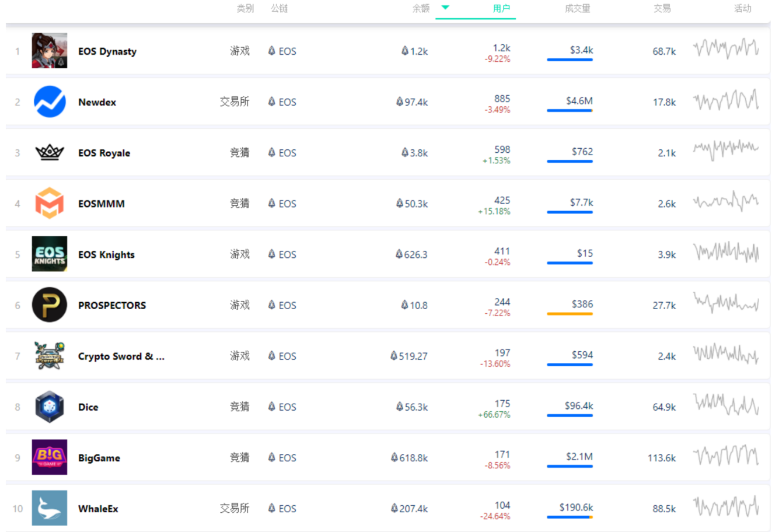Screen dimensions: 772x532
Task: Select the Dice hexagon logo
Action: click(50, 407)
